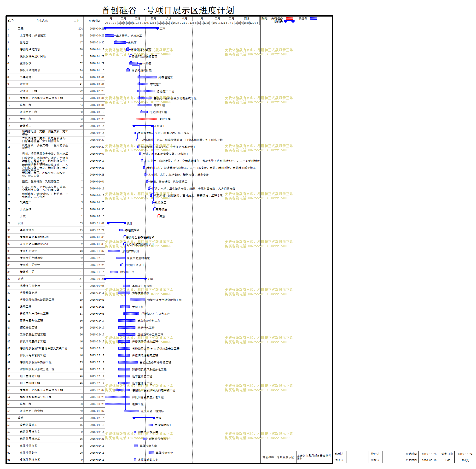
Task: Click the 单体沙盘到位 Gantt bar
Action: [151, 453]
